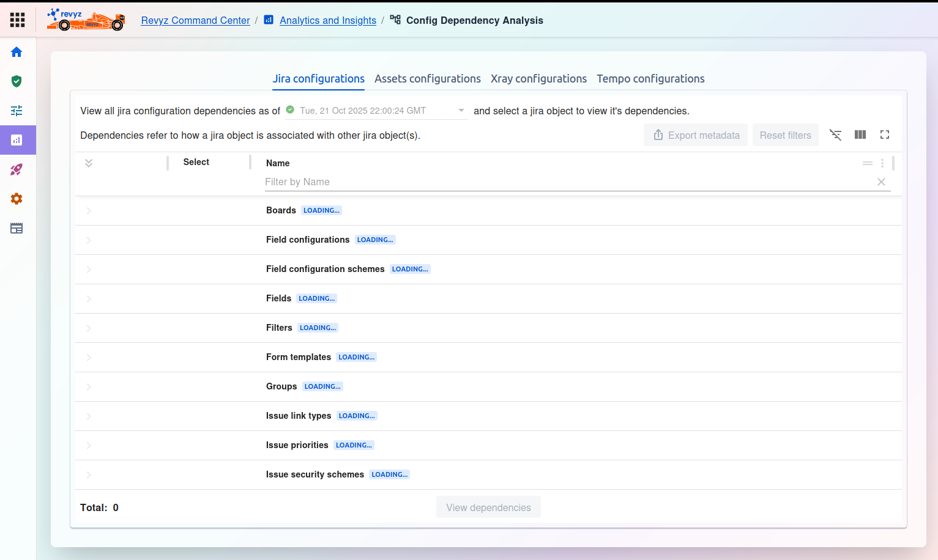The width and height of the screenshot is (938, 560).
Task: Expand the Filters row chevron
Action: 89,328
